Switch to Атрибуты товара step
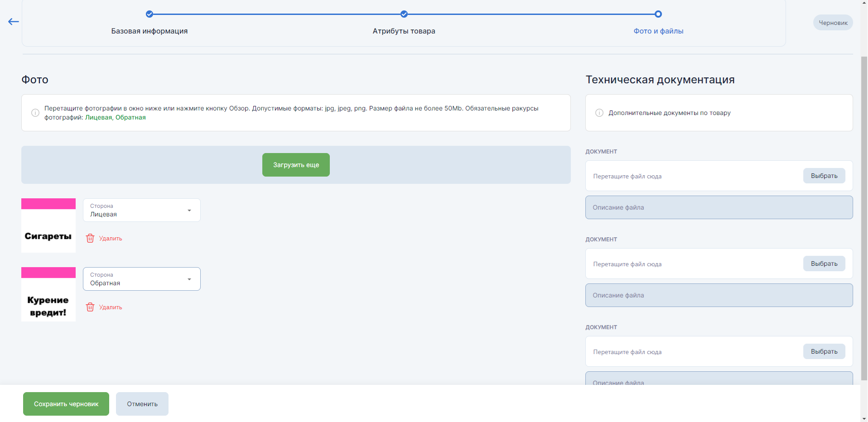Viewport: 868px width, 422px height. point(404,31)
